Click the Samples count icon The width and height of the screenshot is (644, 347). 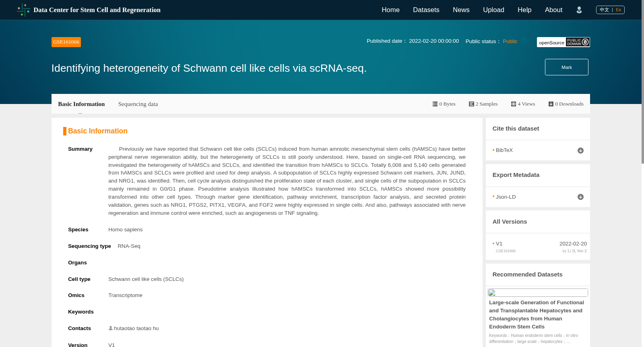(x=471, y=104)
